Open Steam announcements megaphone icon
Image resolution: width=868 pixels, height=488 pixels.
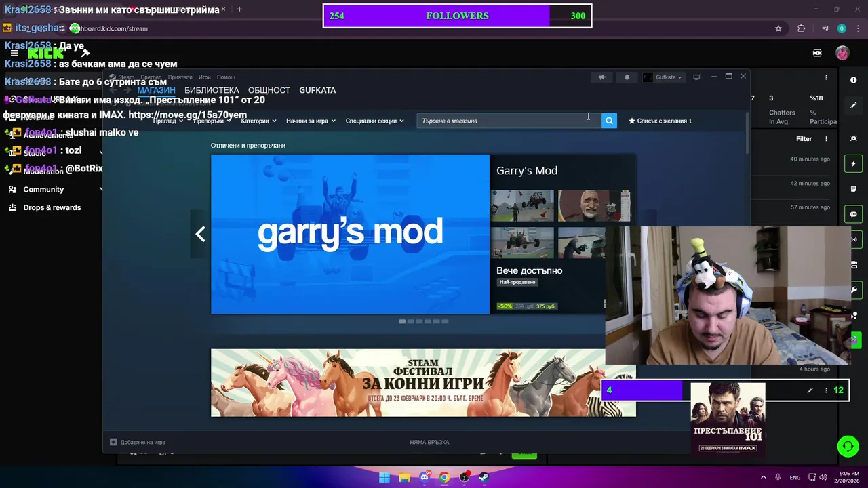[x=601, y=77]
